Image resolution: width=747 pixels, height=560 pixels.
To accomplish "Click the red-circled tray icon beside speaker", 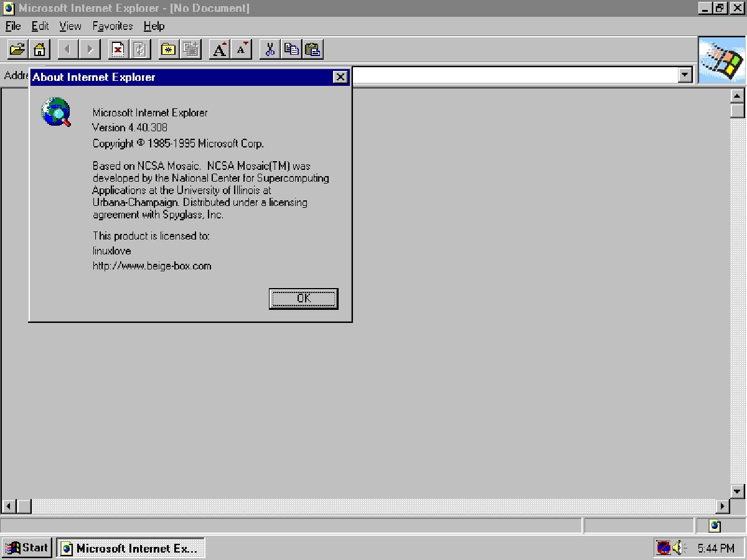I will coord(664,548).
